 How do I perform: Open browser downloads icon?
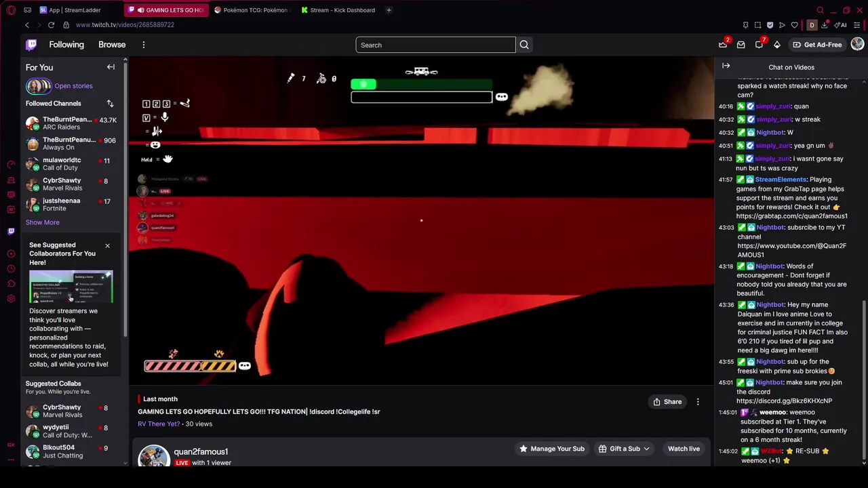point(824,25)
